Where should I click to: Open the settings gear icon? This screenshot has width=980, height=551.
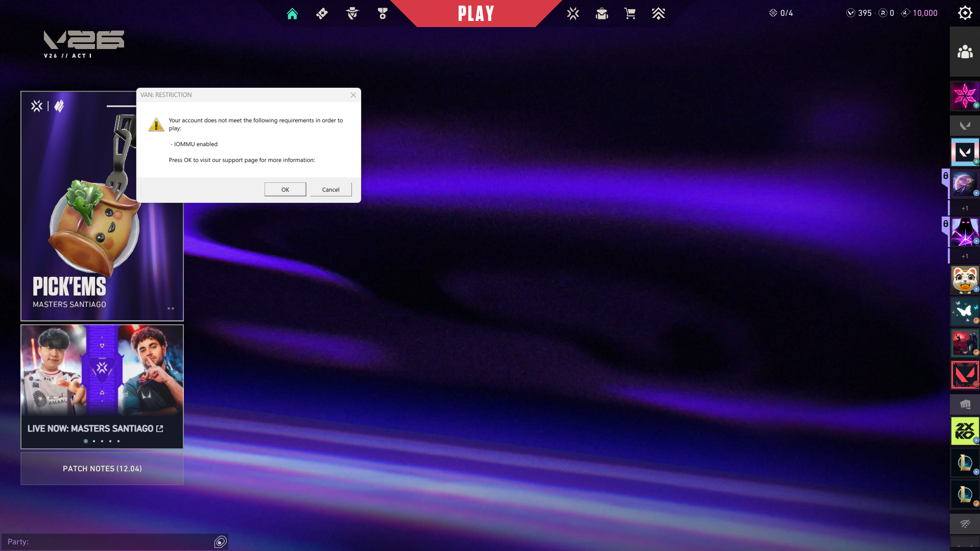(965, 13)
